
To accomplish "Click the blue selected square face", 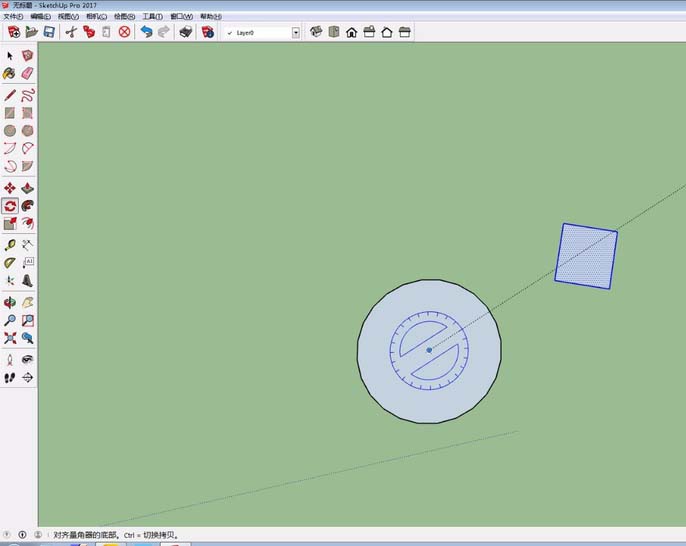I will (x=586, y=256).
